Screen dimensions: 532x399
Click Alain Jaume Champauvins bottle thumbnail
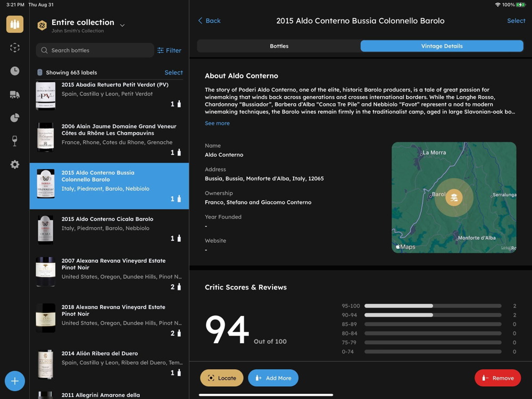[45, 137]
